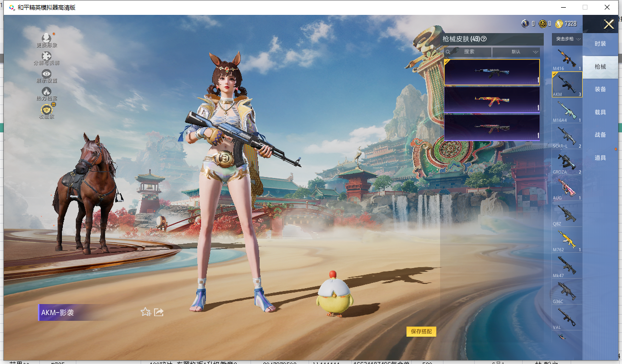
Task: Select the GROZA weapon icon
Action: click(x=567, y=162)
